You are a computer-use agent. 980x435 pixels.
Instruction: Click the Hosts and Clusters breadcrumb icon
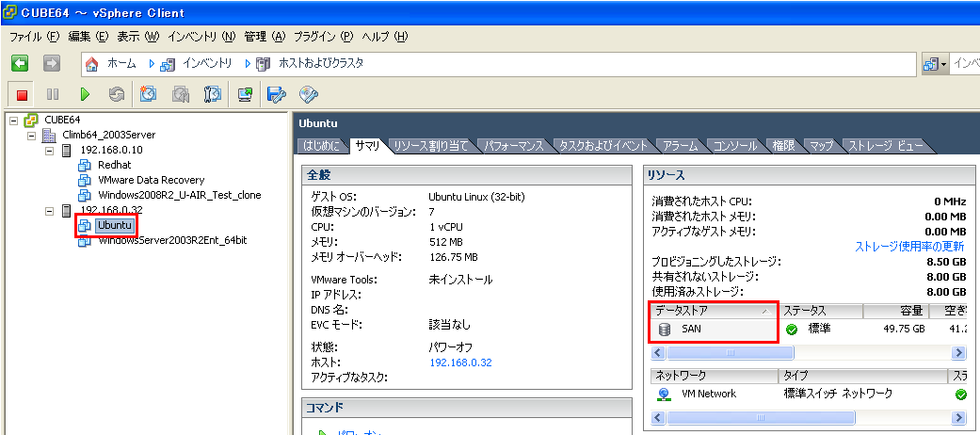[264, 64]
